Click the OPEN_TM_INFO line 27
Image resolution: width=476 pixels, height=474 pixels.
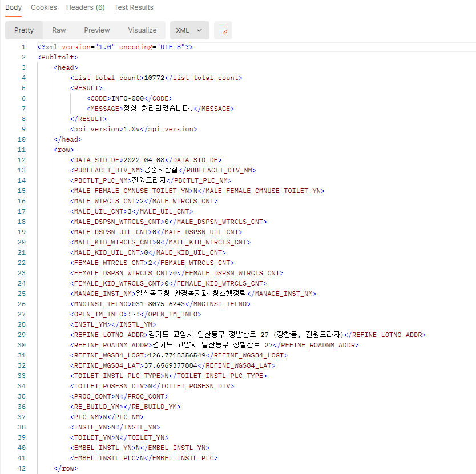tap(135, 315)
